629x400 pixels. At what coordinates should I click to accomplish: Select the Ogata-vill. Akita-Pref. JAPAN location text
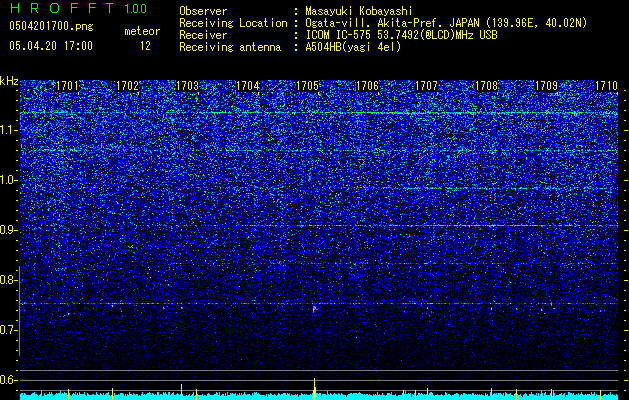[446, 23]
